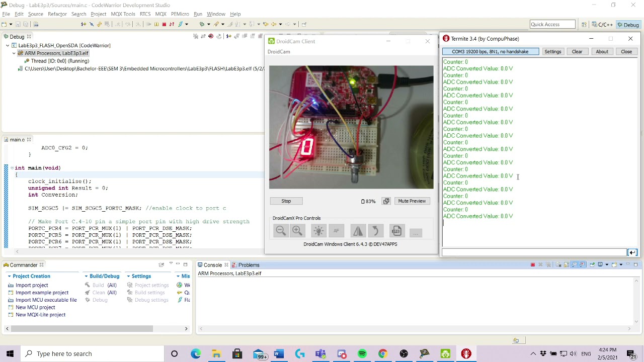Click the DroidCam live video preview
This screenshot has height=362, width=644.
tap(351, 127)
